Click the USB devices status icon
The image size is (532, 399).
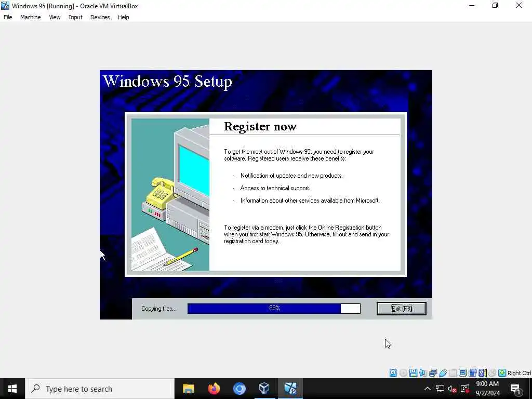pyautogui.click(x=443, y=373)
